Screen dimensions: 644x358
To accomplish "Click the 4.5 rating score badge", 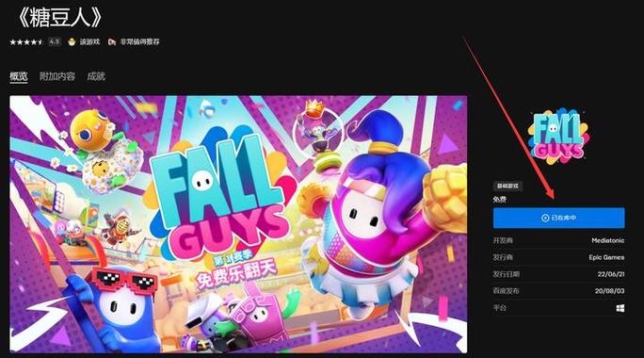I will pos(55,41).
